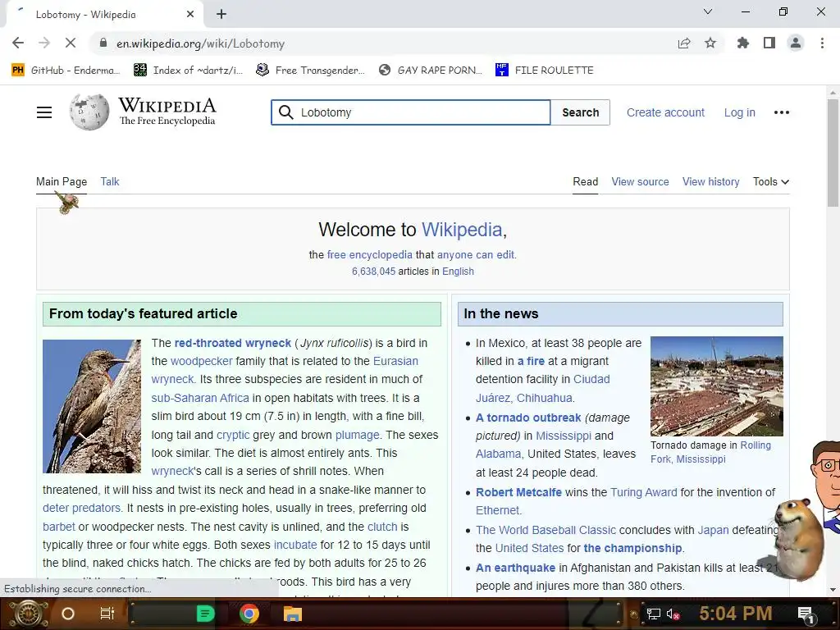Focus the Wikipedia search field
The image size is (840, 630).
point(410,112)
